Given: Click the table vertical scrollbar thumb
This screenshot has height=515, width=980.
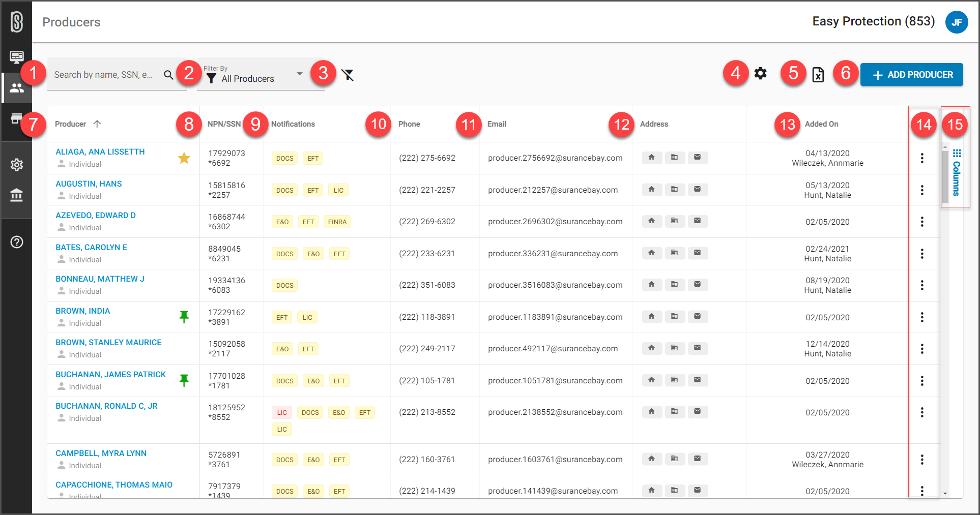Looking at the screenshot, I should 945,177.
